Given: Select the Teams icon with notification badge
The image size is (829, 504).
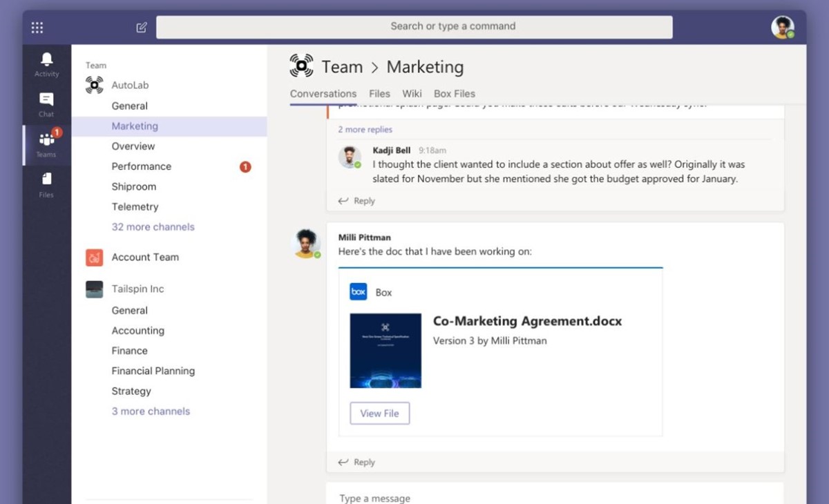Looking at the screenshot, I should coord(46,139).
